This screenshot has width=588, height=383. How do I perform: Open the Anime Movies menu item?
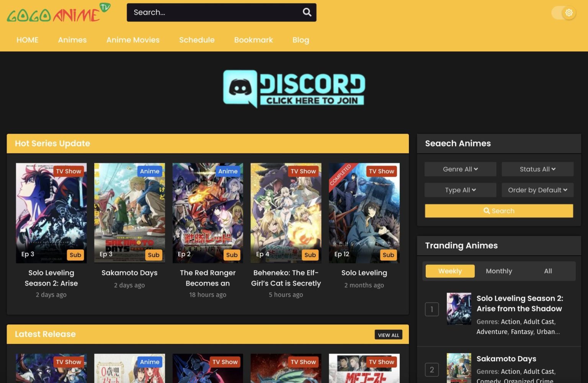(133, 40)
